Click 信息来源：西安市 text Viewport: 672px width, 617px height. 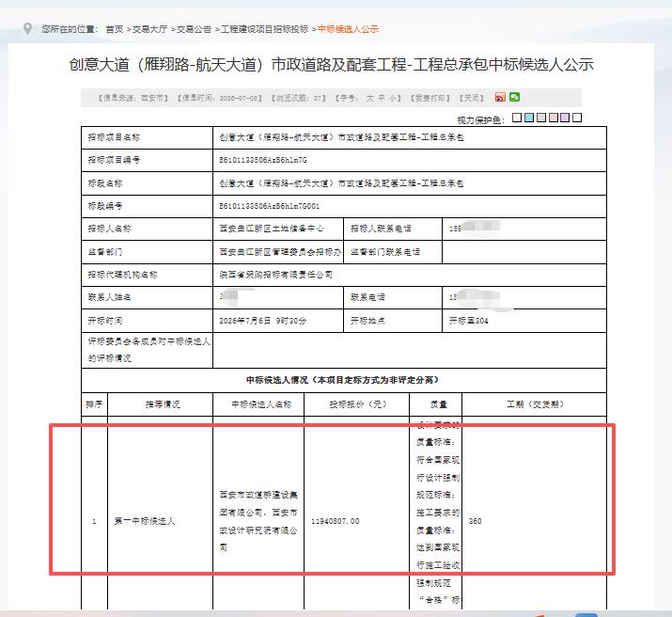[x=133, y=98]
